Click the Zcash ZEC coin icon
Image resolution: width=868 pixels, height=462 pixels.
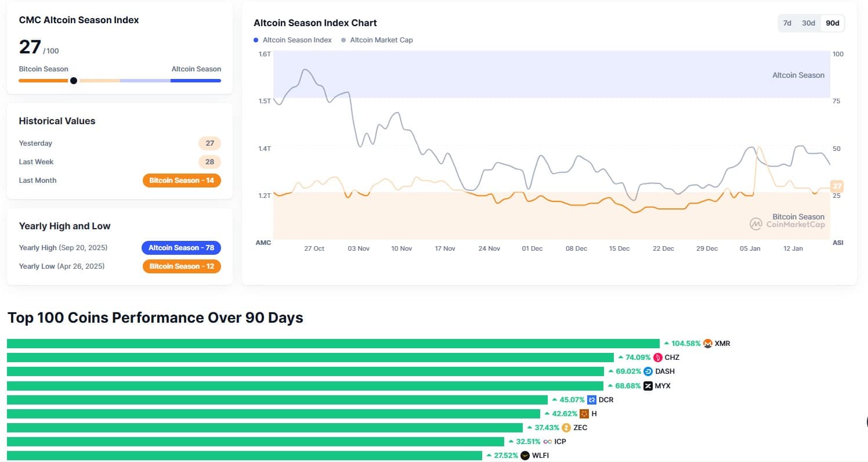coord(566,427)
